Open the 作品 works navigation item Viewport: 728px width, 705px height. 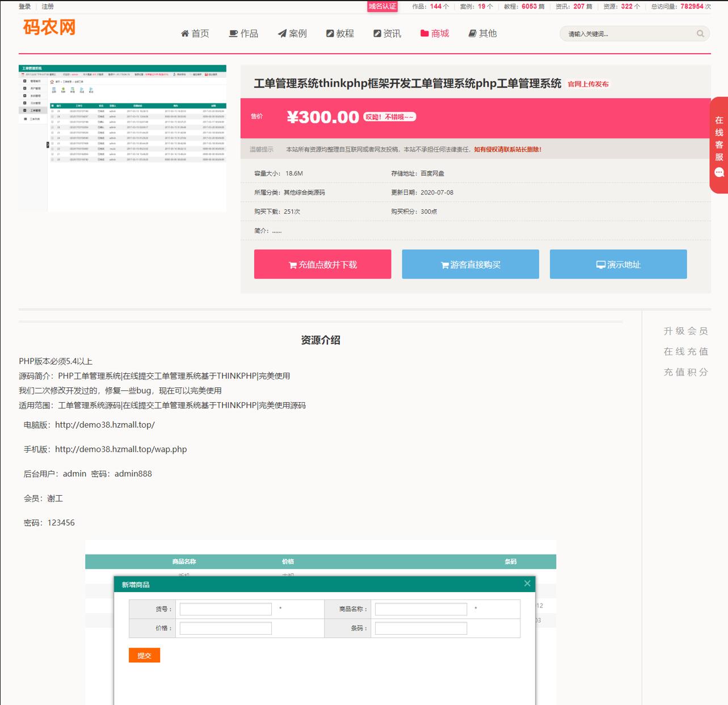(x=243, y=33)
